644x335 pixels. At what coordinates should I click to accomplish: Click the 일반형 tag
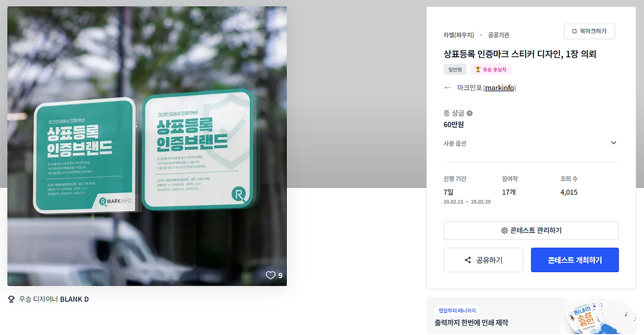(455, 69)
